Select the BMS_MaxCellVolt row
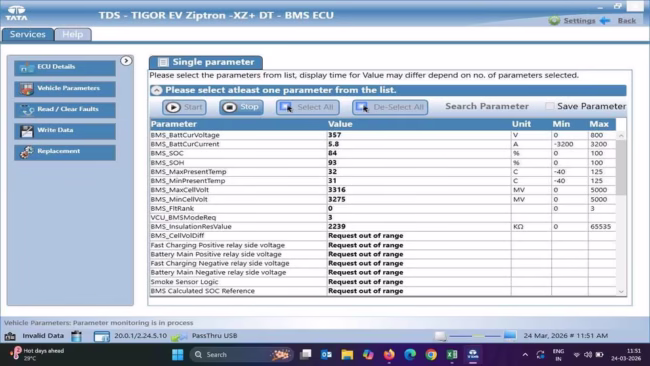Image resolution: width=650 pixels, height=366 pixels. click(x=383, y=190)
